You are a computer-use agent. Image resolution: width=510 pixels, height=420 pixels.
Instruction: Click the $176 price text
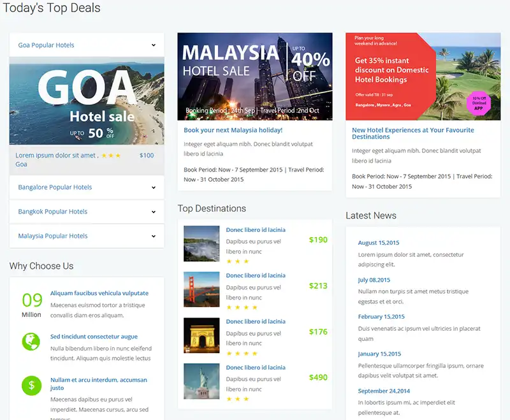318,331
